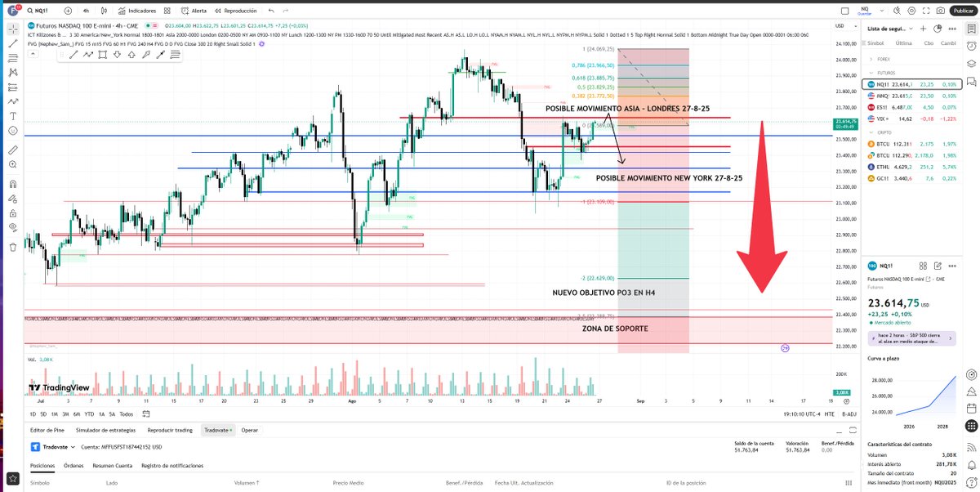Switch to the Órdenes tab

[73, 465]
